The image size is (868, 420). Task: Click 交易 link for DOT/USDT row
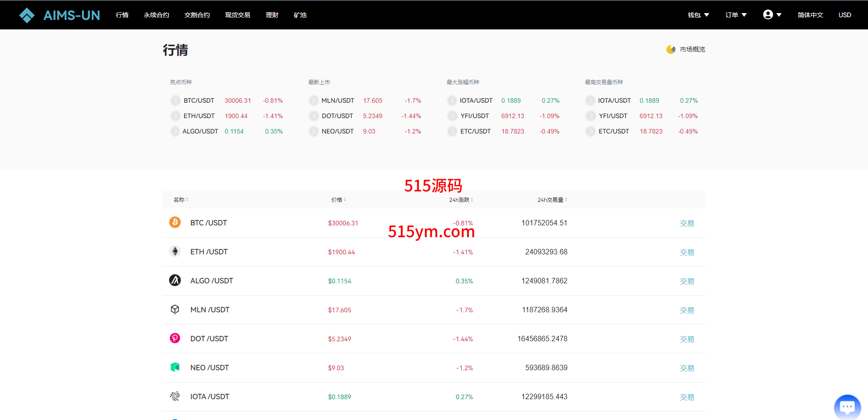687,339
